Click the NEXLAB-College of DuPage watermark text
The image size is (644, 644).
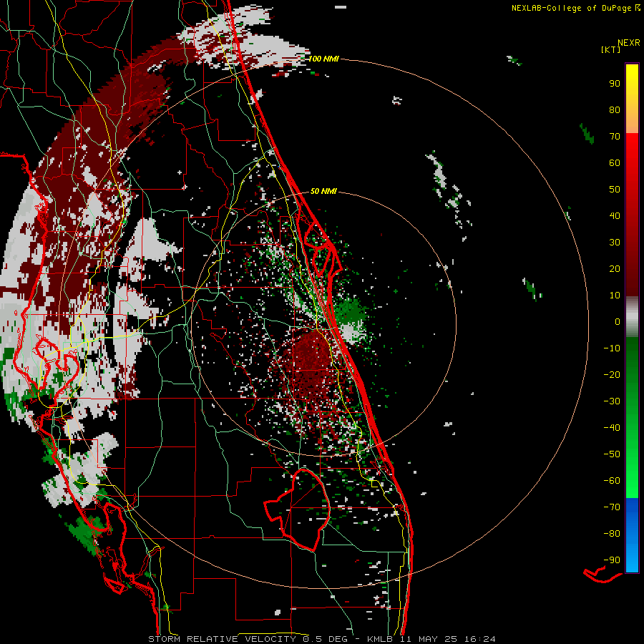[x=576, y=8]
